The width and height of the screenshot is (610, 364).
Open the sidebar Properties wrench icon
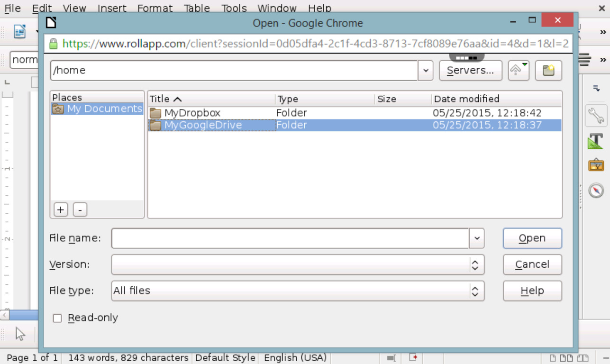click(596, 116)
